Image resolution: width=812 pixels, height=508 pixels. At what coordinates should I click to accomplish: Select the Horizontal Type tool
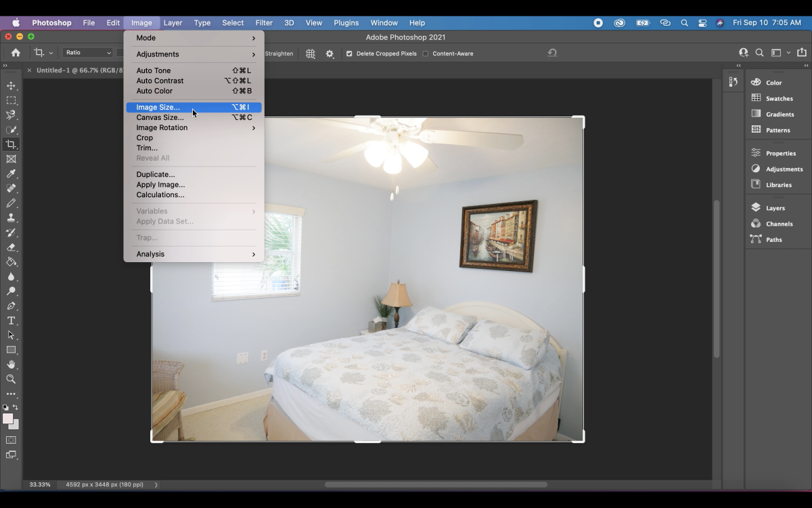[x=11, y=321]
